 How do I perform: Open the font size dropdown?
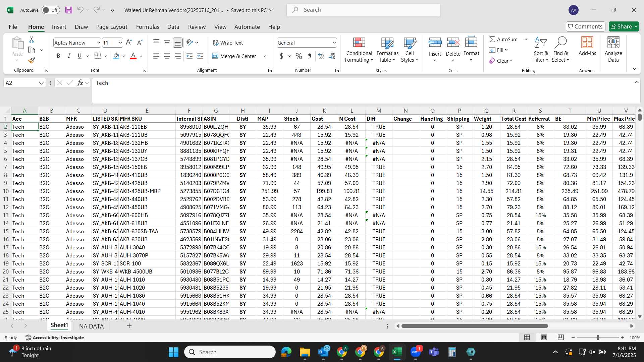click(120, 43)
